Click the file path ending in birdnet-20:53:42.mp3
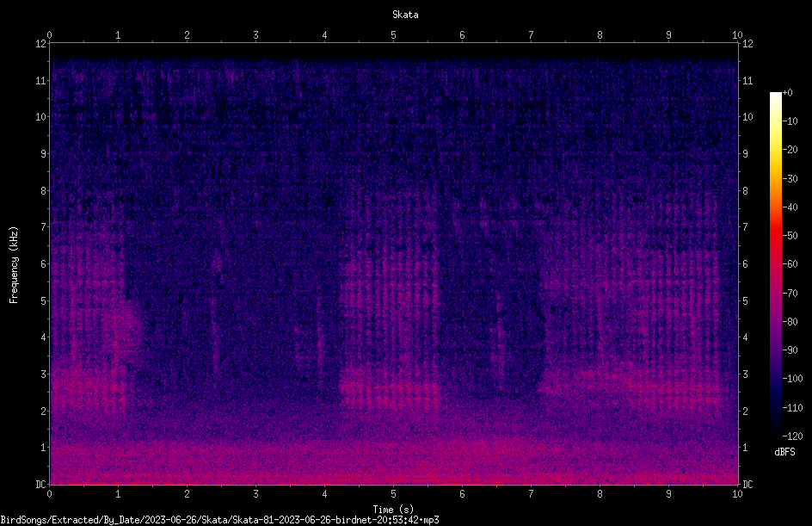Screen dimensions: 812x526 click(219, 520)
